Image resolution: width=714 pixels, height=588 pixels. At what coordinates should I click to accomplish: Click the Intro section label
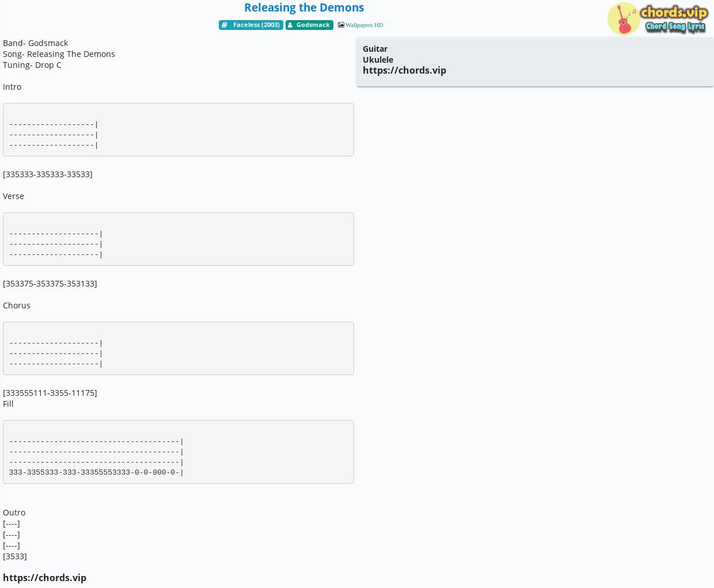[12, 87]
